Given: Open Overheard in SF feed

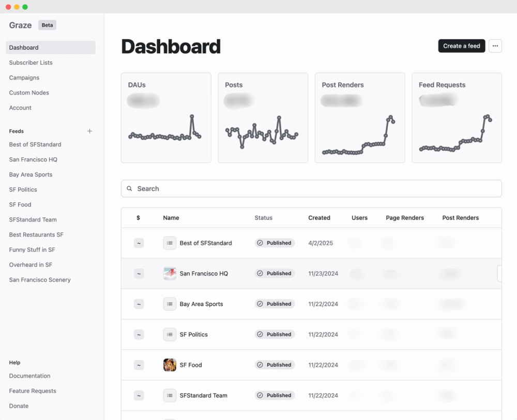Looking at the screenshot, I should pos(31,265).
